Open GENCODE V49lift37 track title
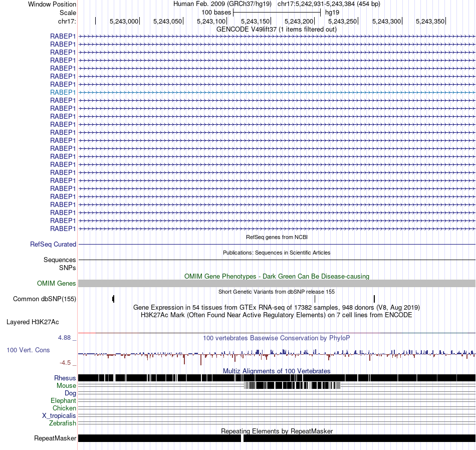This screenshot has height=450, width=476. [276, 30]
